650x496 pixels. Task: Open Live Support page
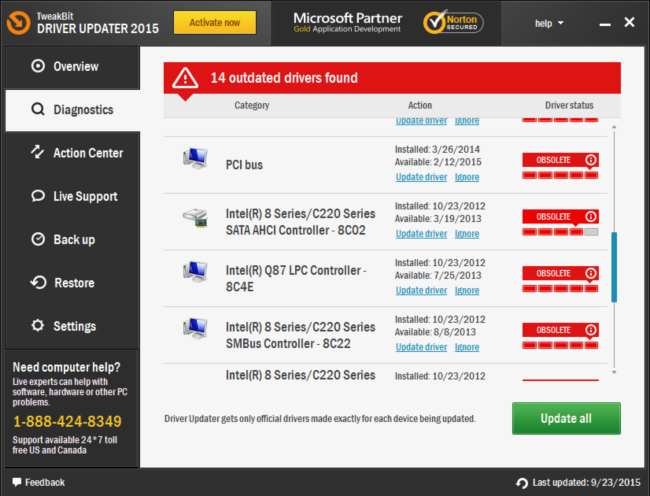pos(73,196)
